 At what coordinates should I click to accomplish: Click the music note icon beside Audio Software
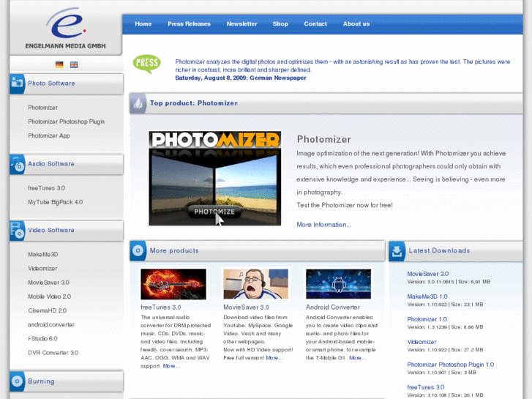click(x=18, y=164)
